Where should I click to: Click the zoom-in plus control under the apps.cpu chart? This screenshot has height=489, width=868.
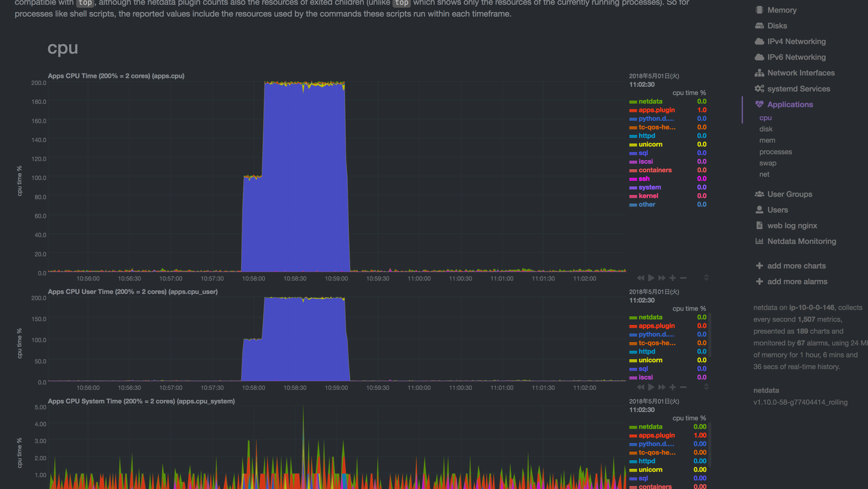(673, 278)
